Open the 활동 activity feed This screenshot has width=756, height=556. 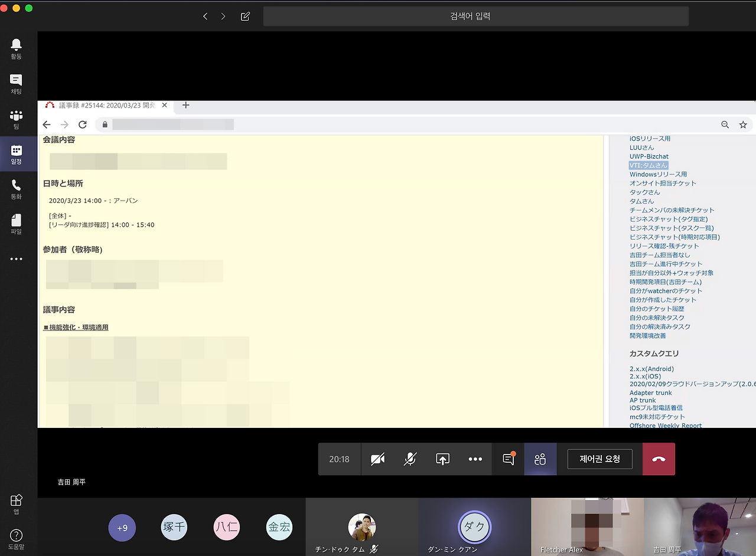pyautogui.click(x=16, y=49)
